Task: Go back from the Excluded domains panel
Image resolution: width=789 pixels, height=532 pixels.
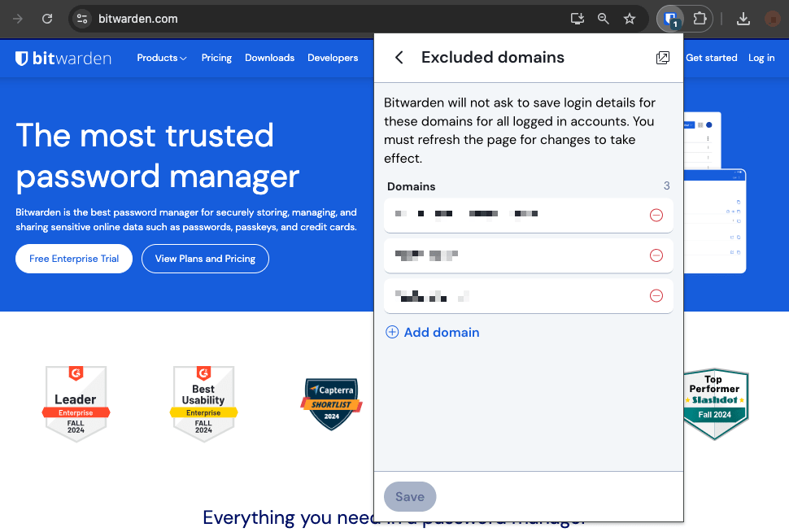Action: point(399,57)
